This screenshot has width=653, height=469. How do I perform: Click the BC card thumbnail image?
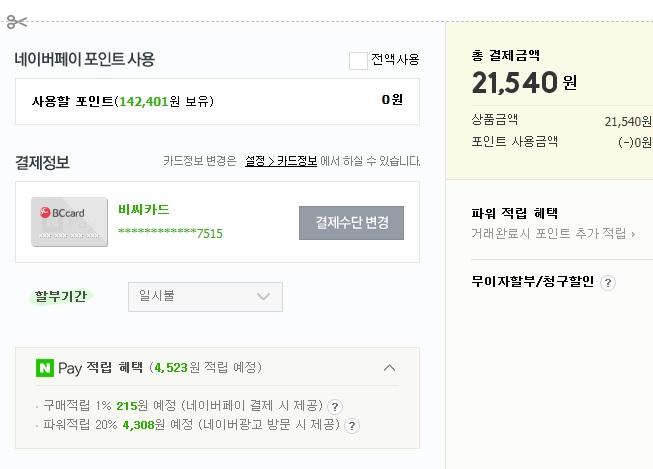(69, 221)
